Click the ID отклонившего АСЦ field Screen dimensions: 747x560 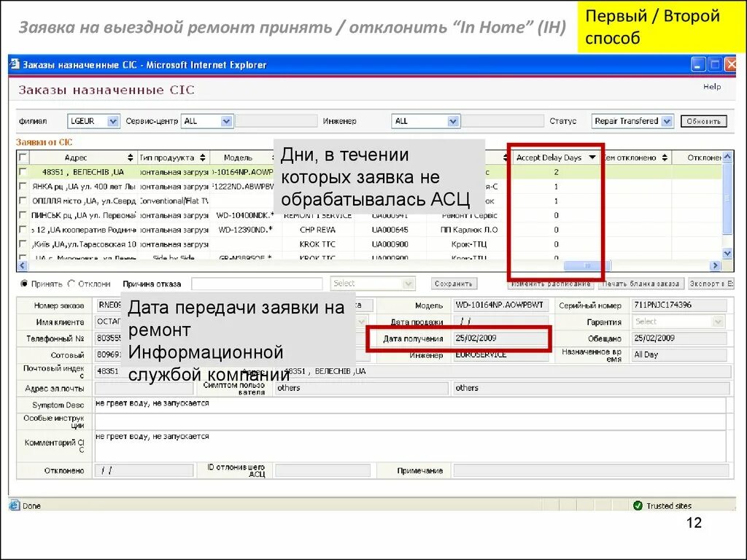pyautogui.click(x=322, y=470)
